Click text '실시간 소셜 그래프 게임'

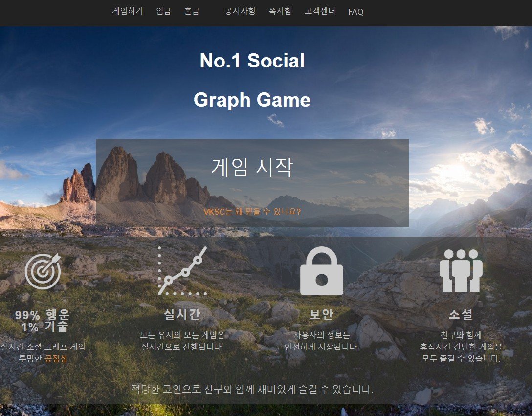43,347
